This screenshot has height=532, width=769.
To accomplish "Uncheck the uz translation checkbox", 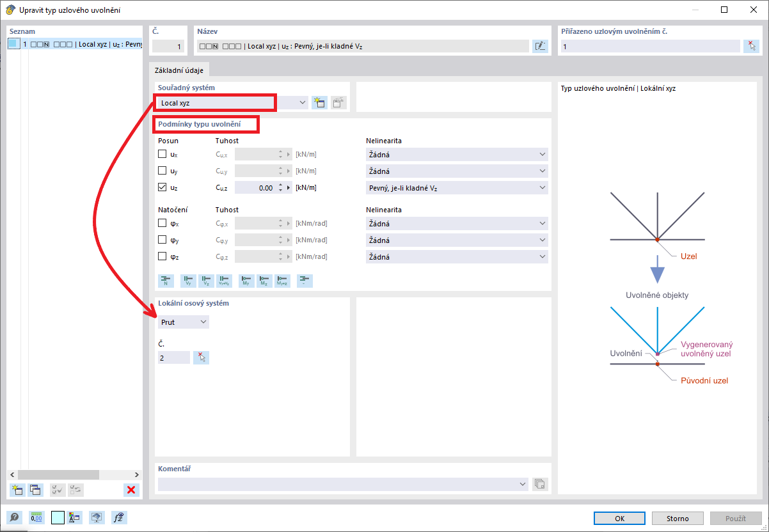I will click(x=163, y=187).
